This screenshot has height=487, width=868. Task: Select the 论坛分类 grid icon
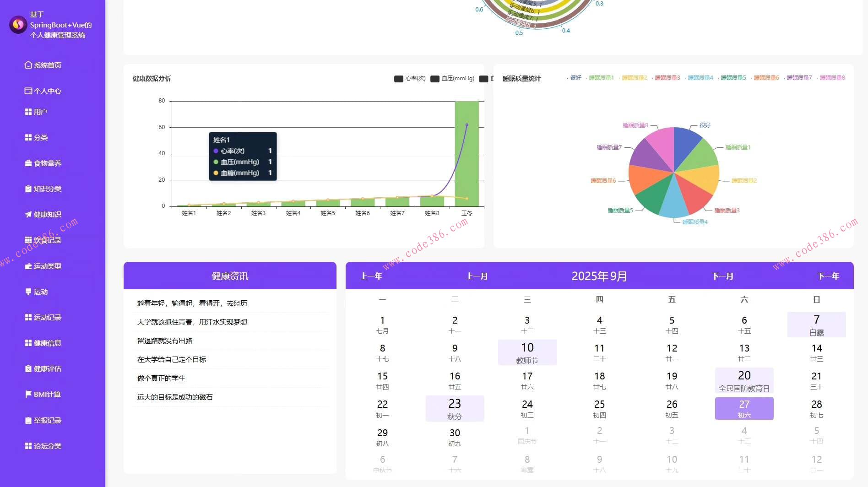[x=28, y=446]
